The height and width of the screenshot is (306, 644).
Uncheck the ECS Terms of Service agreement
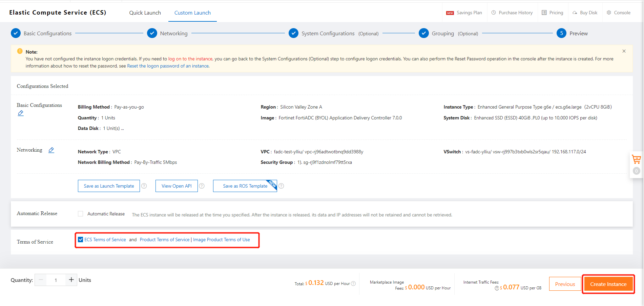tap(80, 240)
